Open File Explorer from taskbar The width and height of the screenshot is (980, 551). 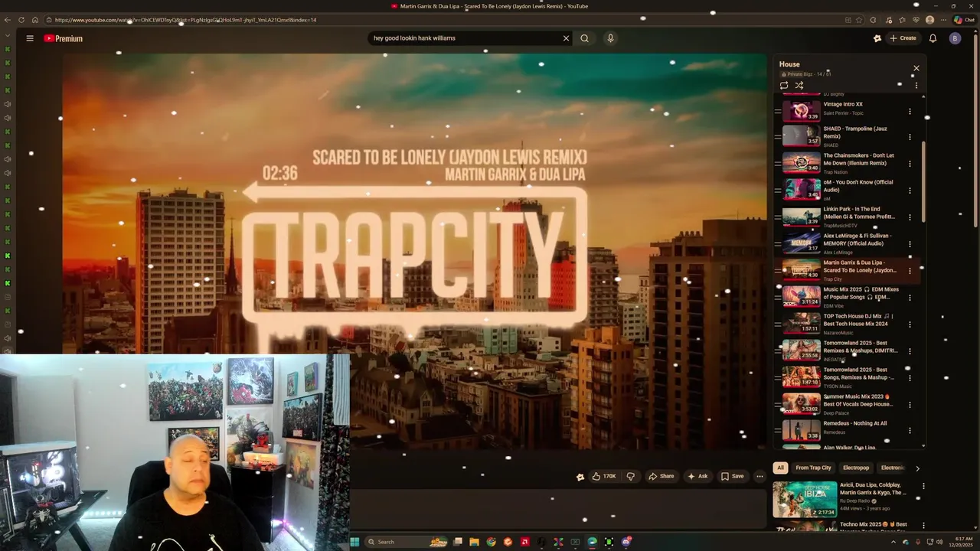point(474,542)
